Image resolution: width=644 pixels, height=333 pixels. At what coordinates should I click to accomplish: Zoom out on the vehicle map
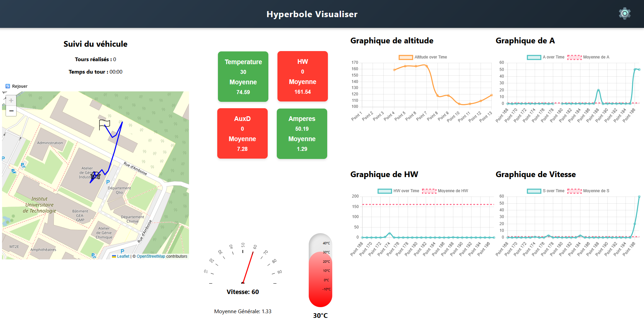click(11, 111)
